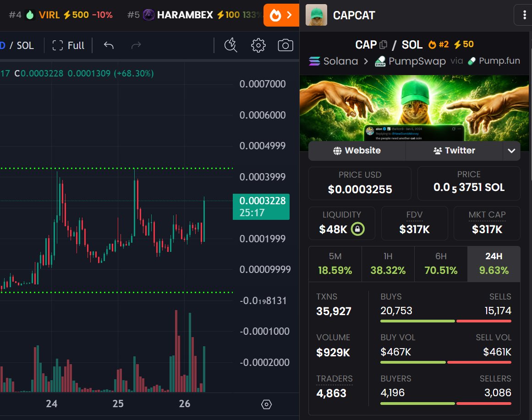Click the PumpSwap logo icon
Viewport: 532px width, 420px height.
click(380, 61)
